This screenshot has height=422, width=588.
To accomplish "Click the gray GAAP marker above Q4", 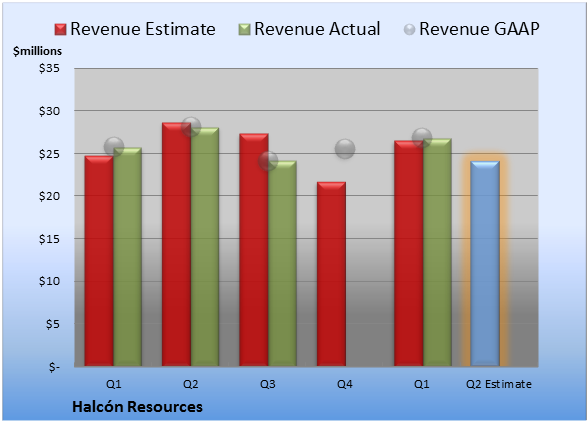I will (x=345, y=149).
